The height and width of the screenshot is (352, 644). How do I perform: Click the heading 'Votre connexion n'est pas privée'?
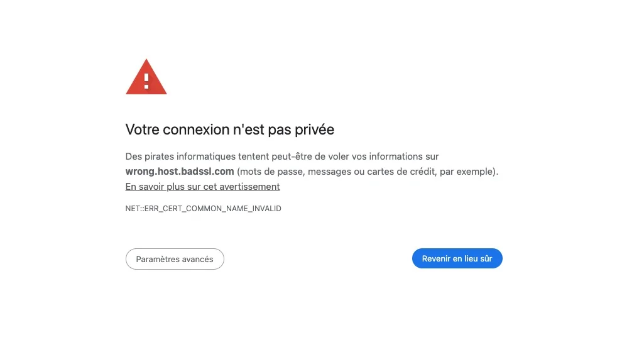(x=229, y=130)
